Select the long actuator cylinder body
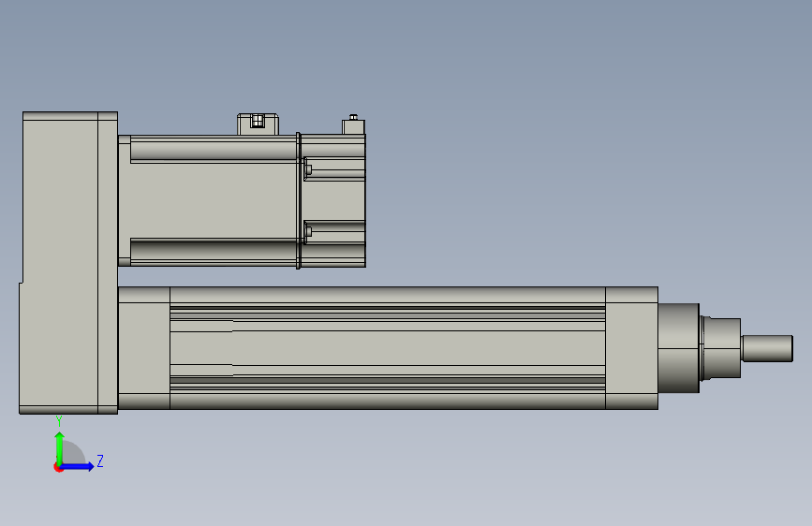Screen dimensions: 812x526 388,348
